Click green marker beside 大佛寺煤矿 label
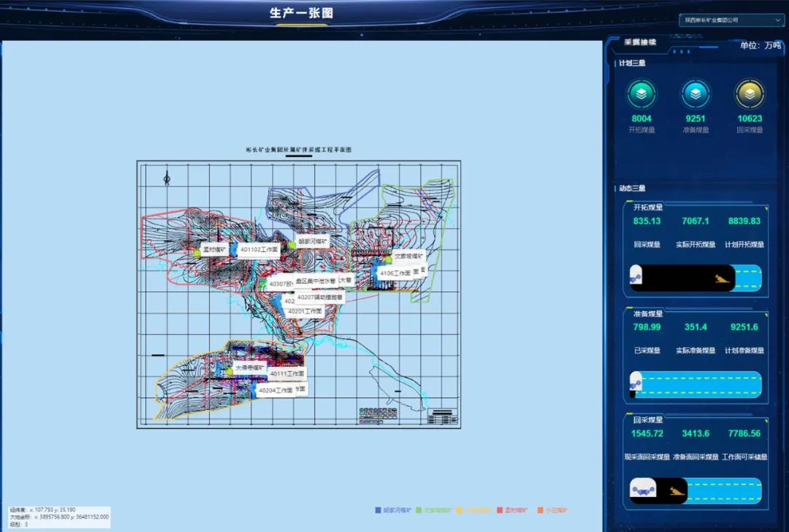This screenshot has width=789, height=532. [x=229, y=371]
